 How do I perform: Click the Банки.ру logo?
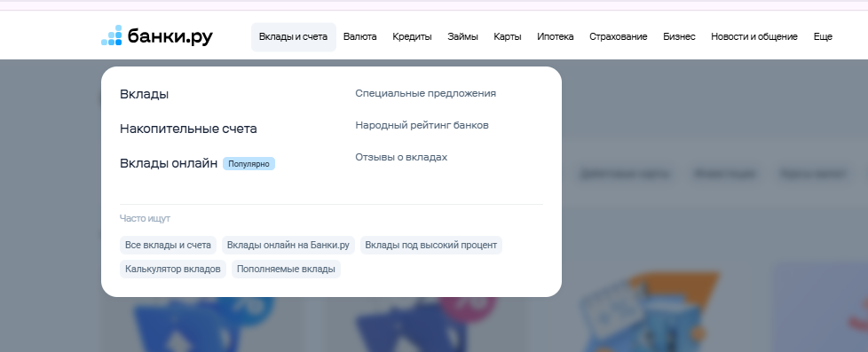tap(157, 36)
